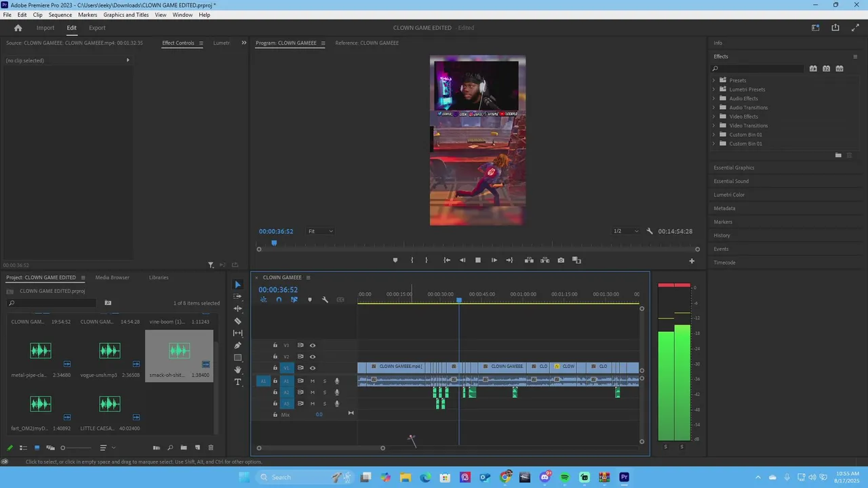The height and width of the screenshot is (488, 868).
Task: Go to Out point in Program monitor
Action: point(509,260)
